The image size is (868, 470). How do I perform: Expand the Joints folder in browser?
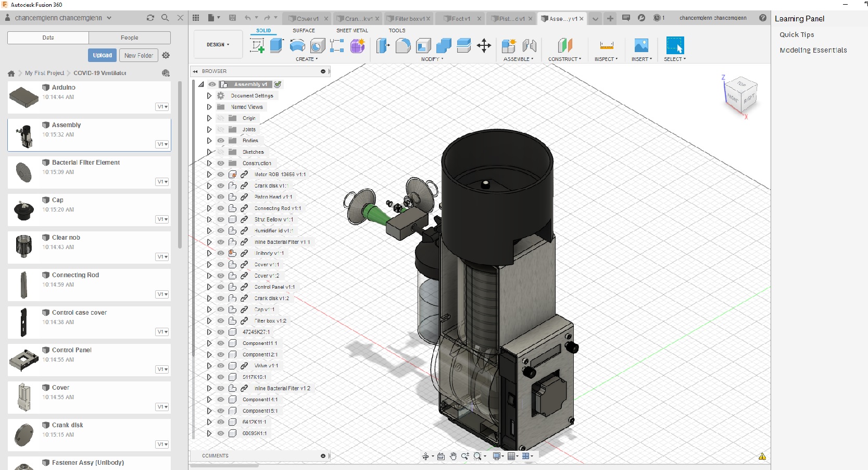pos(209,129)
